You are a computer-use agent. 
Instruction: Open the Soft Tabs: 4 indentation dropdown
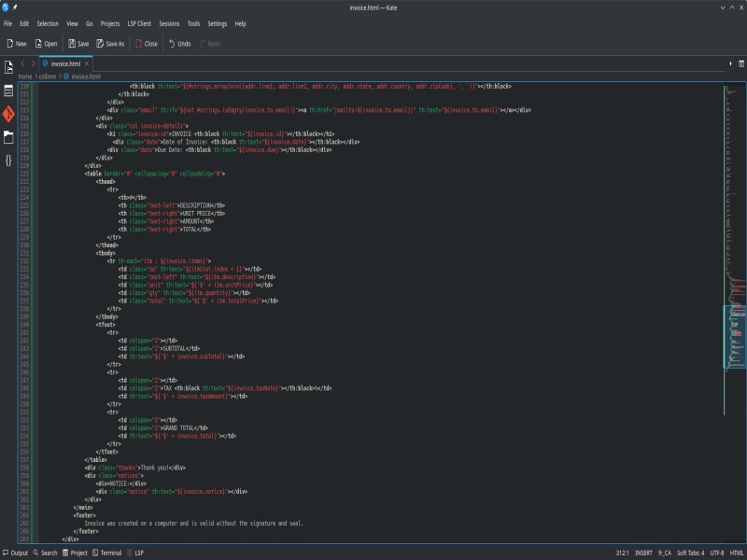point(690,553)
